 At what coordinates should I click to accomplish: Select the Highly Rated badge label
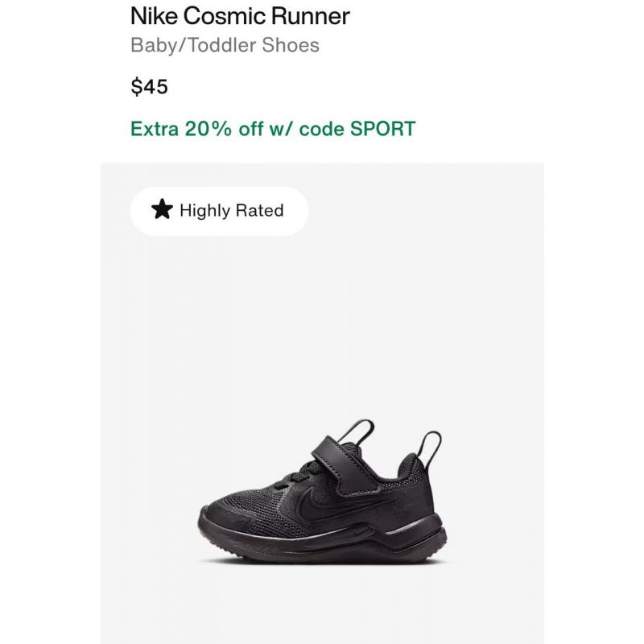click(x=232, y=211)
